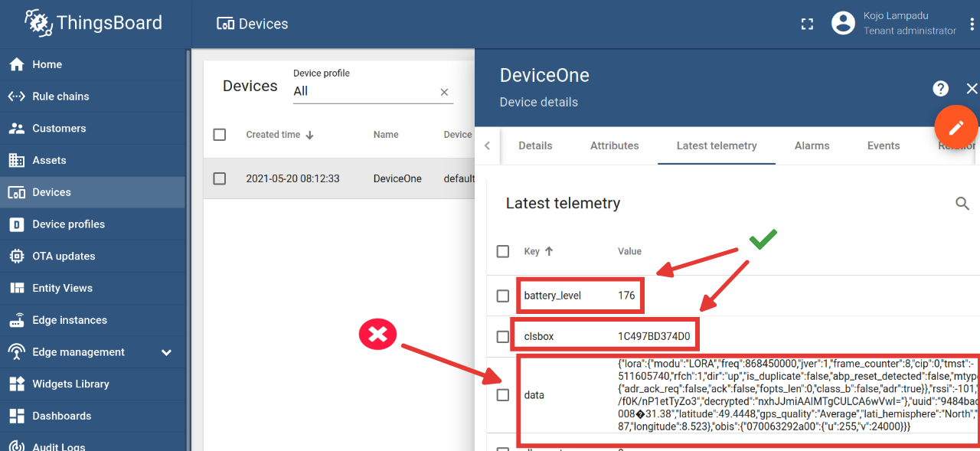980x451 pixels.
Task: Select Devices in the sidebar
Action: [x=92, y=192]
